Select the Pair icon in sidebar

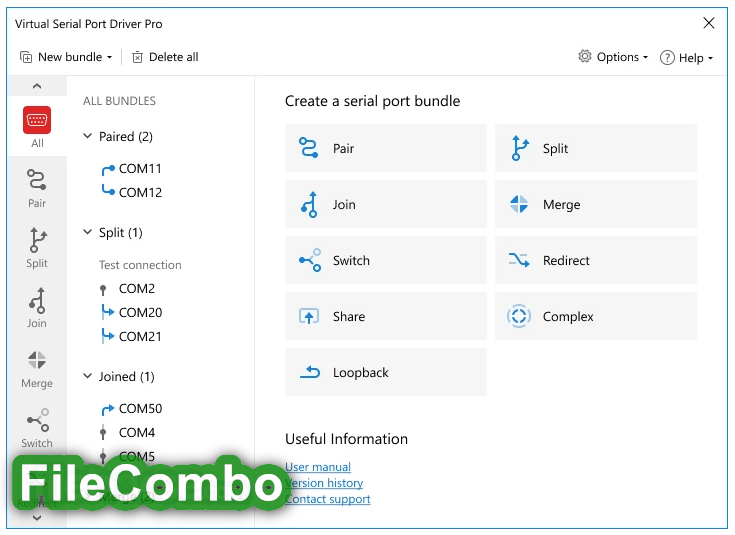click(37, 186)
